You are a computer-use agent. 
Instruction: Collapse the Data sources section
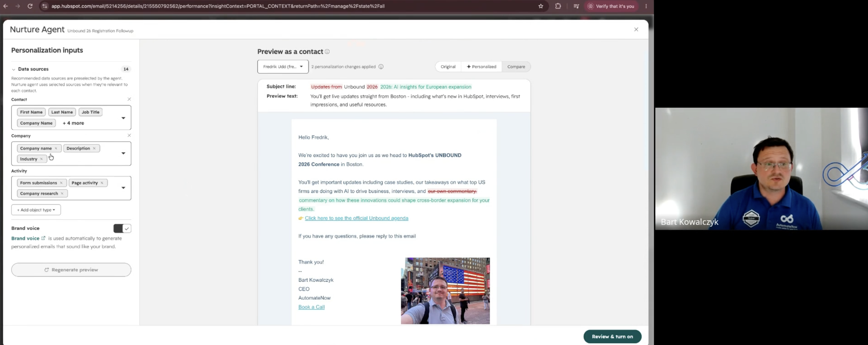point(13,70)
